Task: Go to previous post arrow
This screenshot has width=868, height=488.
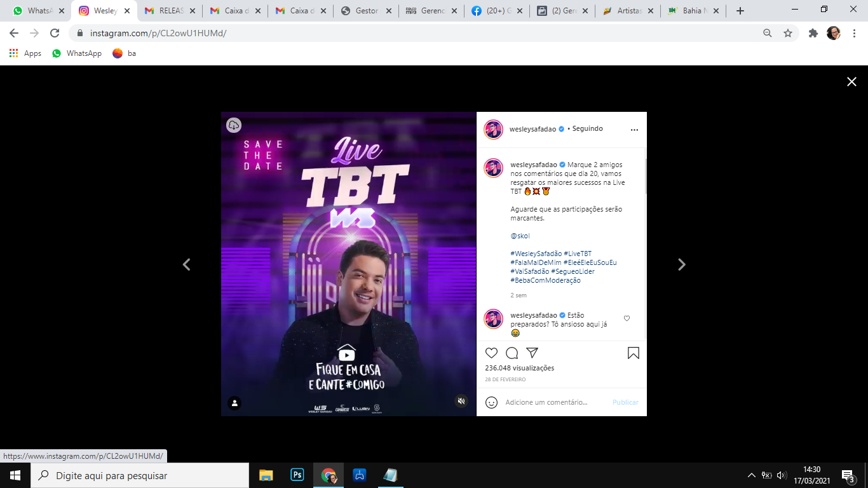Action: pyautogui.click(x=186, y=264)
